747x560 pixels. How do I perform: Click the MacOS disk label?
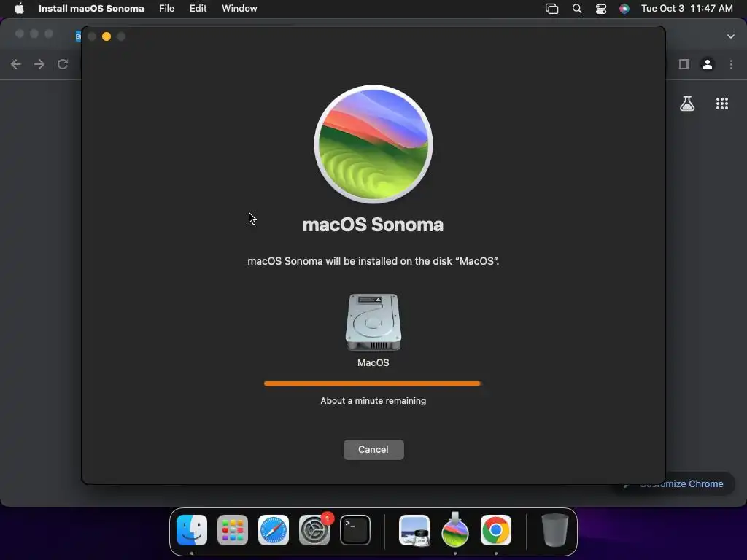(373, 363)
